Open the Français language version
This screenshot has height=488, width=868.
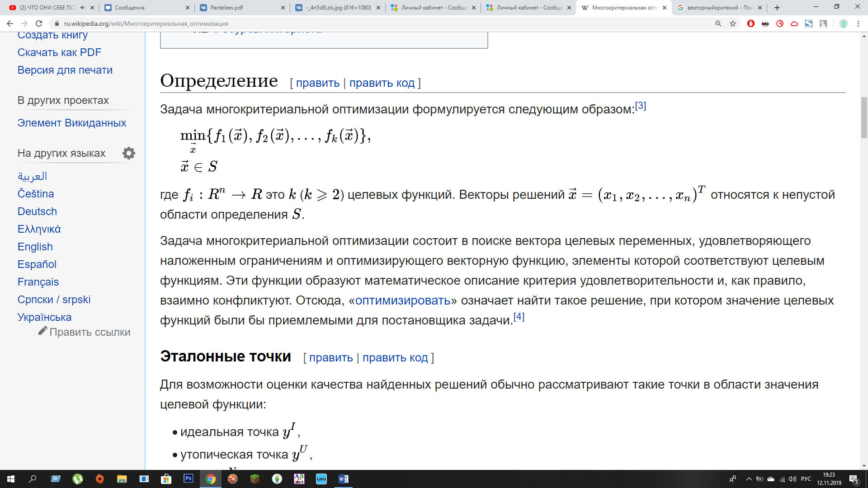pos(38,282)
